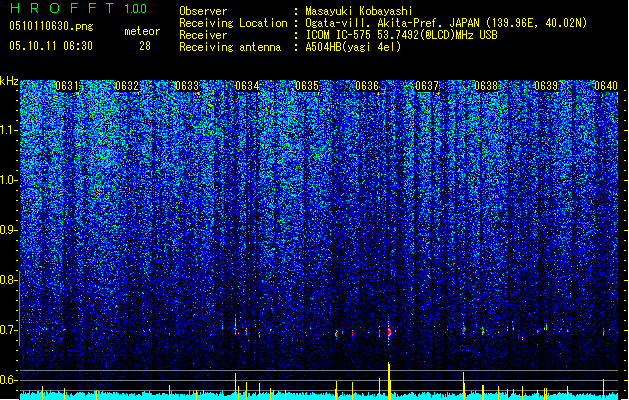Viewport: 629px width, 400px height.
Task: Click the 'Observer' field label
Action: pos(203,11)
